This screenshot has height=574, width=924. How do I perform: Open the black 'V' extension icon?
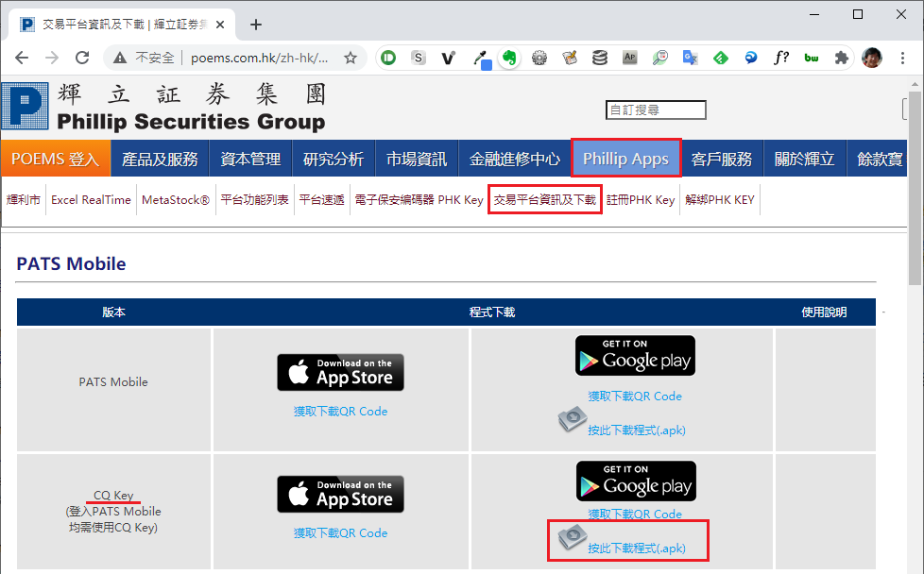pos(449,58)
